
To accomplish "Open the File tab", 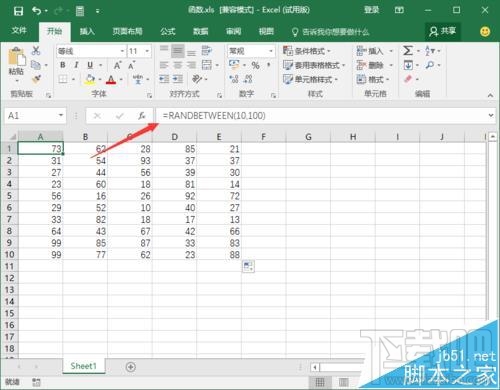I will tap(19, 31).
